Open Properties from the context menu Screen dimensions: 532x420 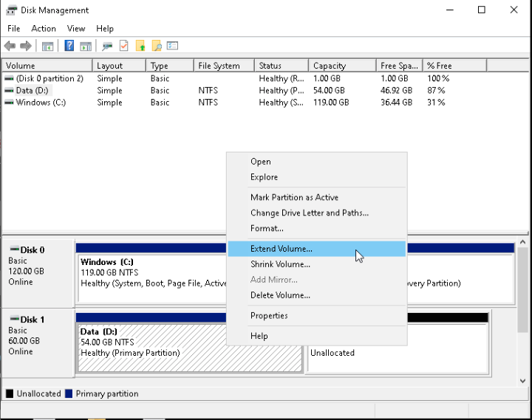(317, 316)
